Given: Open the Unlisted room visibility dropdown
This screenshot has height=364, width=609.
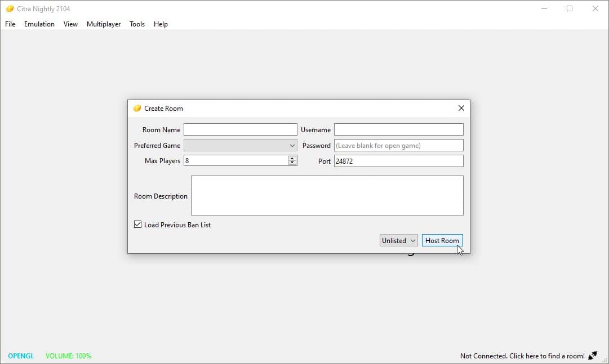Looking at the screenshot, I should pyautogui.click(x=398, y=240).
